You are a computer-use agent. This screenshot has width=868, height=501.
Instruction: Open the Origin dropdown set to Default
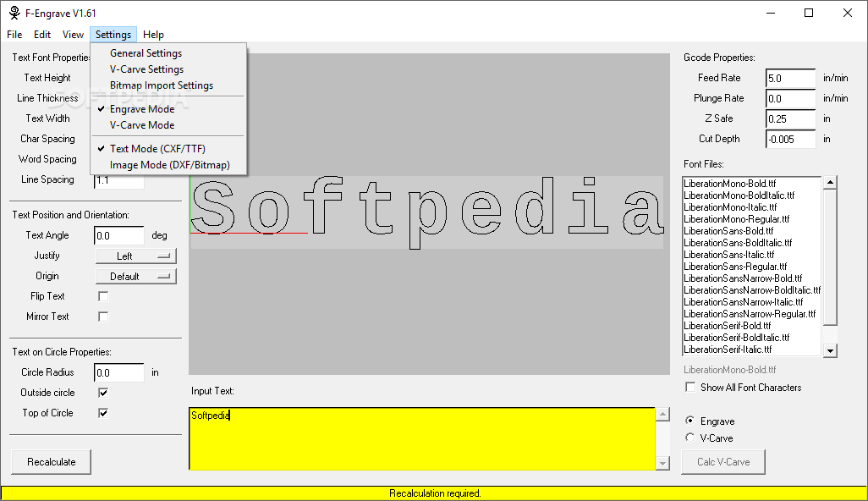[x=136, y=276]
